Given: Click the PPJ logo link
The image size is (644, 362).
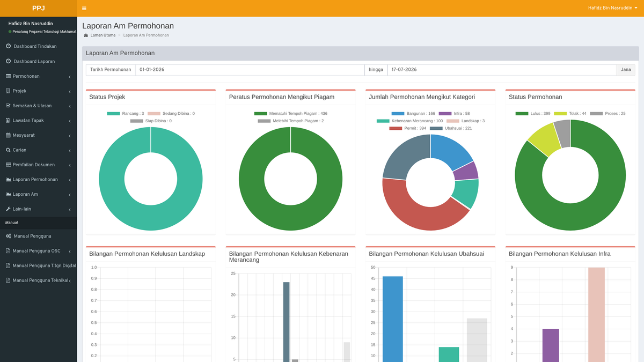Looking at the screenshot, I should tap(39, 8).
